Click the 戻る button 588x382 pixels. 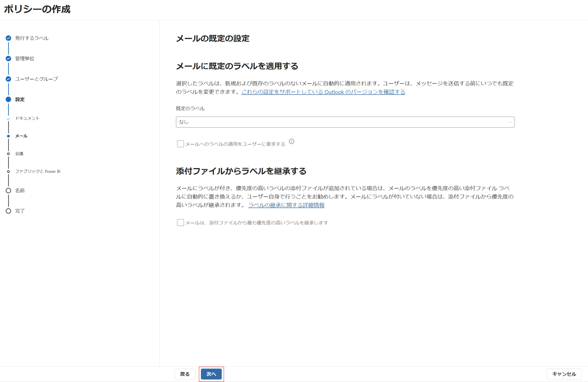[185, 374]
